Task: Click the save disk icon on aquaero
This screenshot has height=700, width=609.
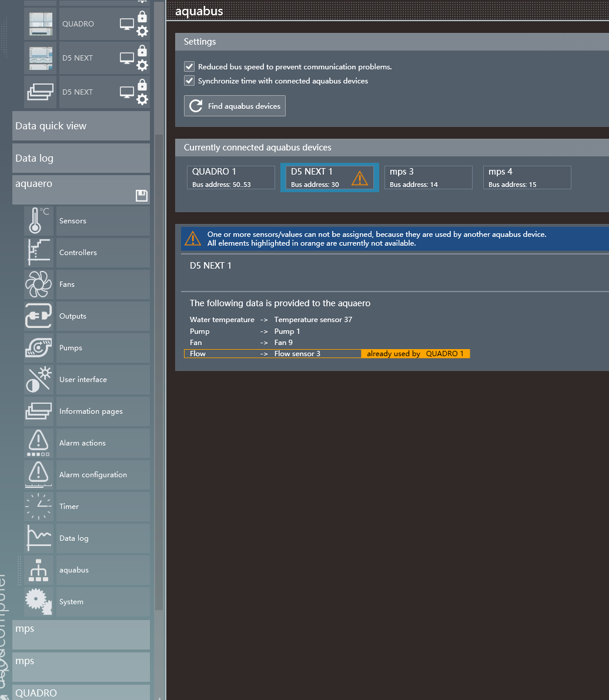Action: tap(141, 196)
